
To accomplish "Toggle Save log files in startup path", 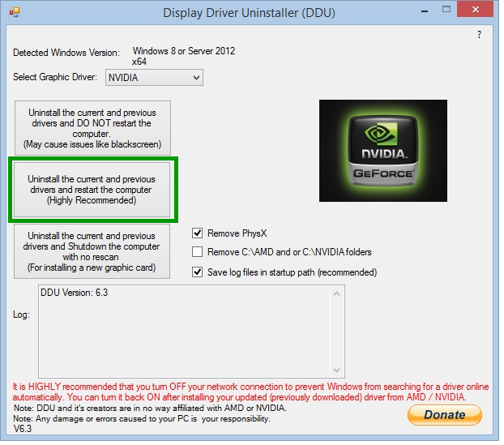I will (x=198, y=272).
